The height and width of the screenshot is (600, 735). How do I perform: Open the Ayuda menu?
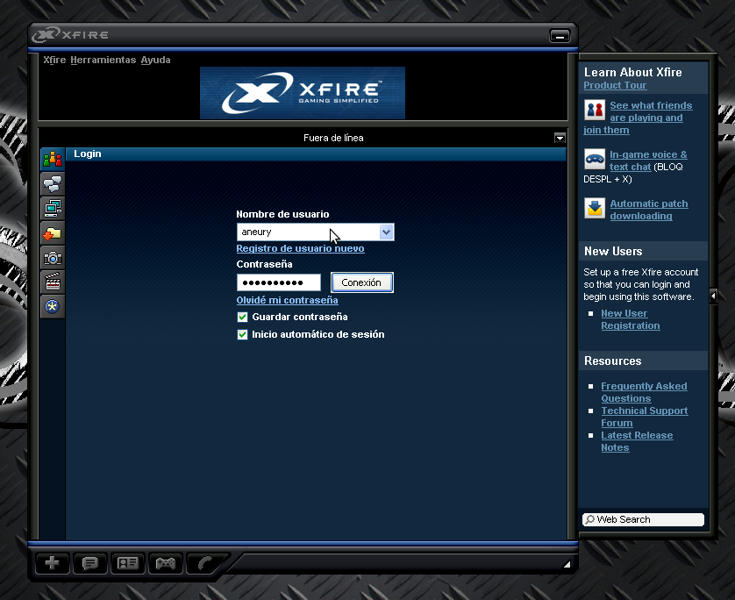[156, 60]
